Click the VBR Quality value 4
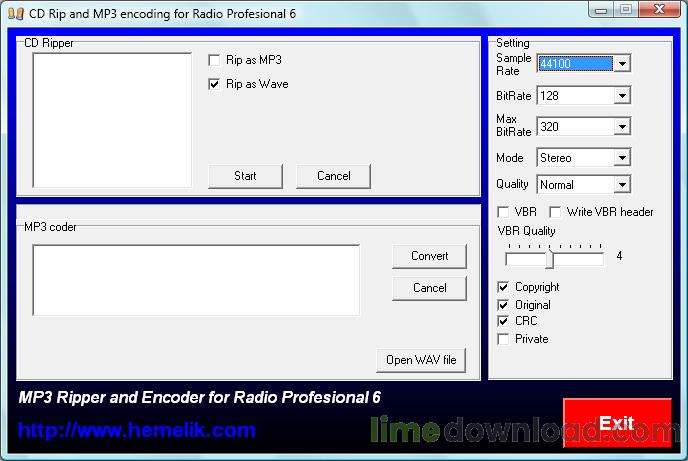The height and width of the screenshot is (461, 688). click(619, 256)
